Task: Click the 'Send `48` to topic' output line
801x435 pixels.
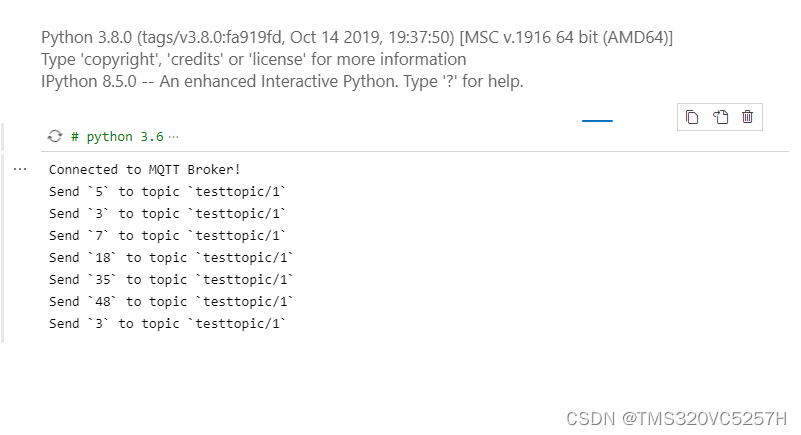Action: click(x=171, y=302)
